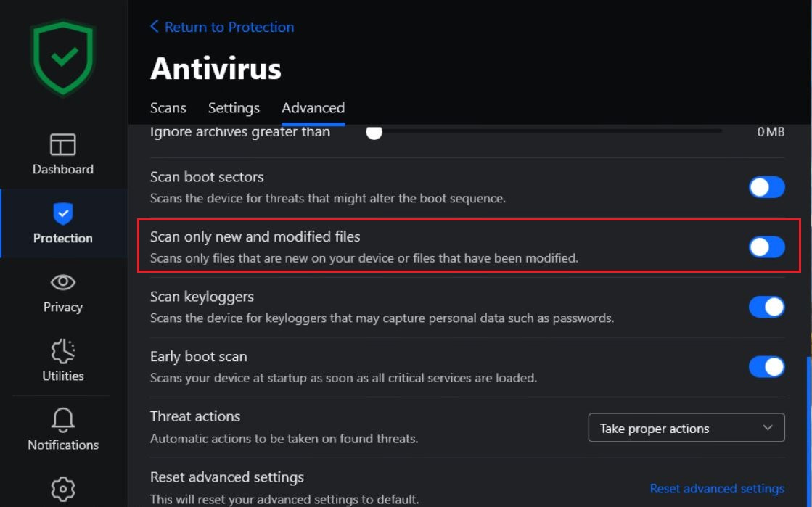Open the Dashboard panel icon
The image size is (812, 507).
[x=62, y=144]
